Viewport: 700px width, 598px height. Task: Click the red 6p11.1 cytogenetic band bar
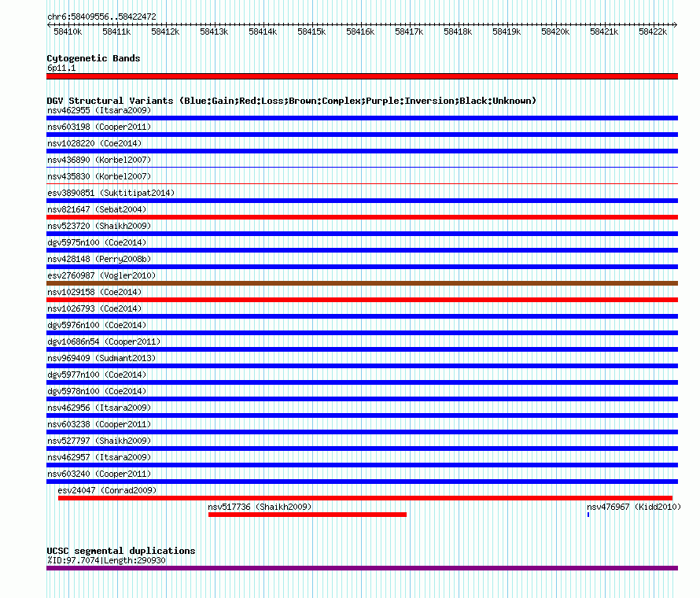(362, 76)
